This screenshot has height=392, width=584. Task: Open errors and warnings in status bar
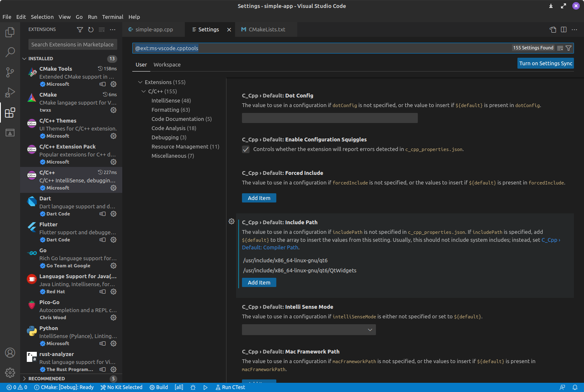(x=17, y=387)
